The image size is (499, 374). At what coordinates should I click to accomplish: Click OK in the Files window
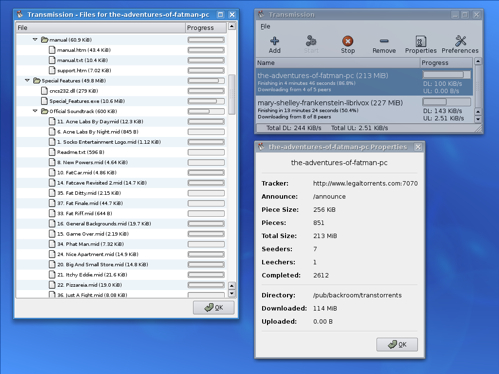pyautogui.click(x=214, y=308)
